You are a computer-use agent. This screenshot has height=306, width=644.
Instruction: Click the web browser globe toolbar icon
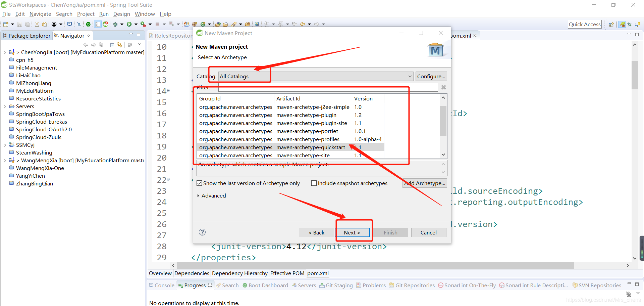[257, 24]
